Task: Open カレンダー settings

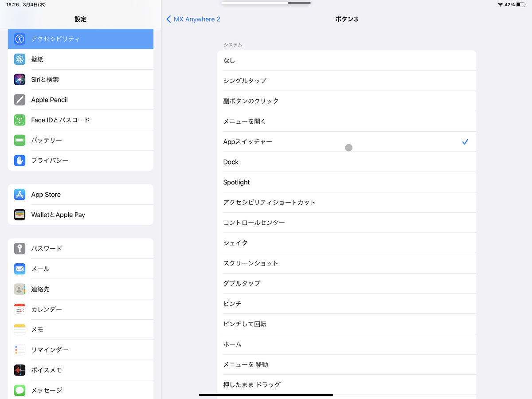Action: 81,309
